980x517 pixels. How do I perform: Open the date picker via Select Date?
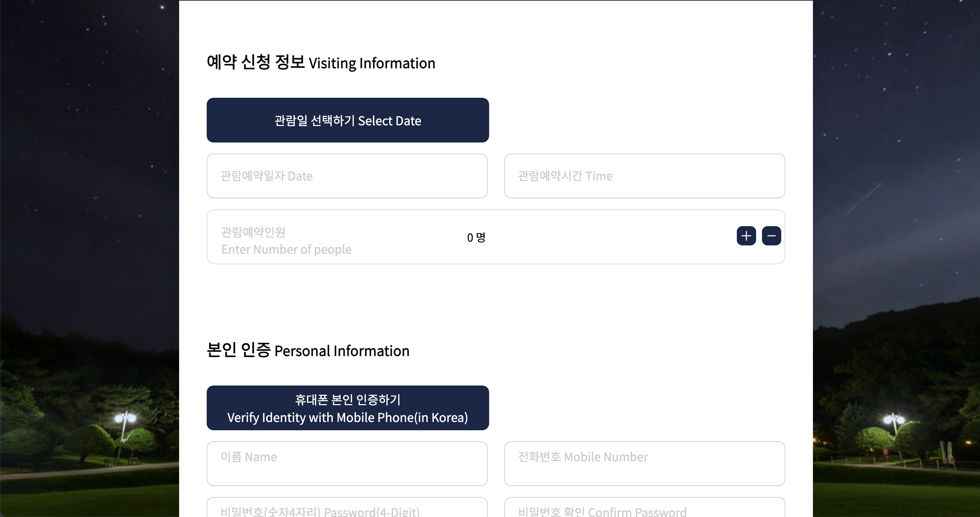click(347, 120)
